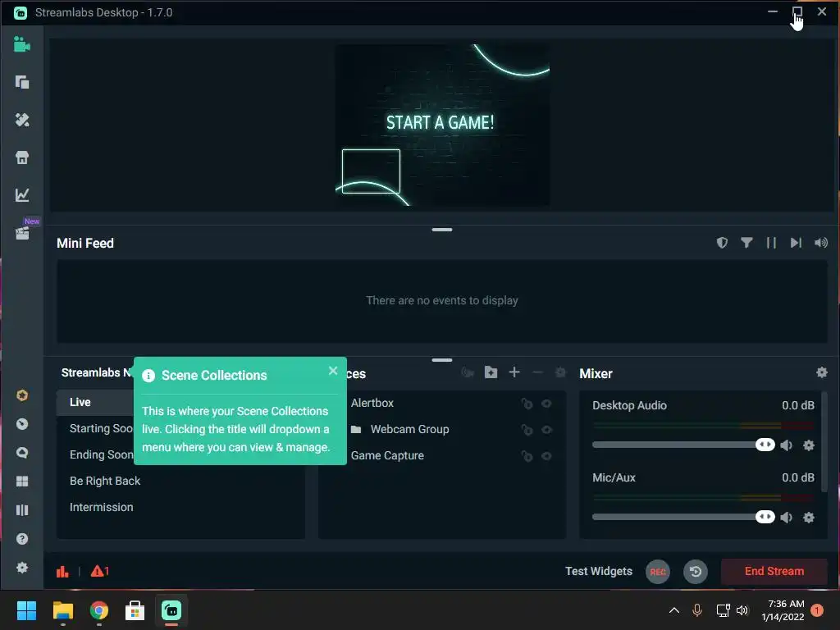Select the Alertbox source
This screenshot has width=840, height=630.
(372, 403)
